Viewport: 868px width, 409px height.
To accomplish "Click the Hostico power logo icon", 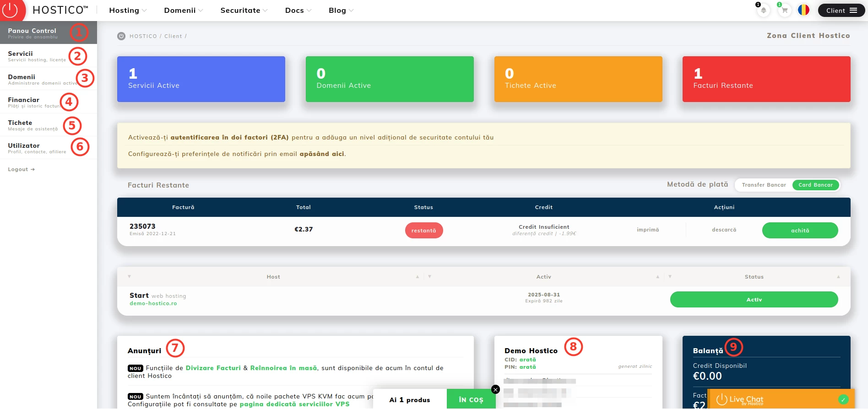I will click(x=11, y=10).
